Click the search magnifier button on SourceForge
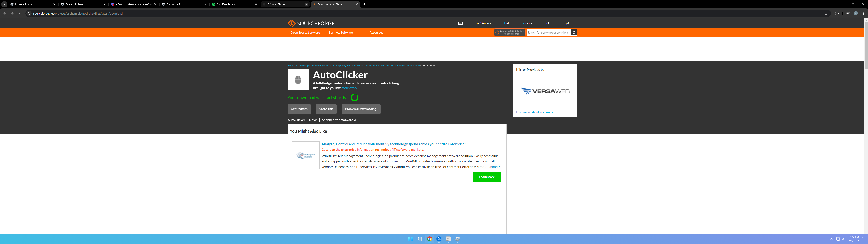 pos(574,33)
